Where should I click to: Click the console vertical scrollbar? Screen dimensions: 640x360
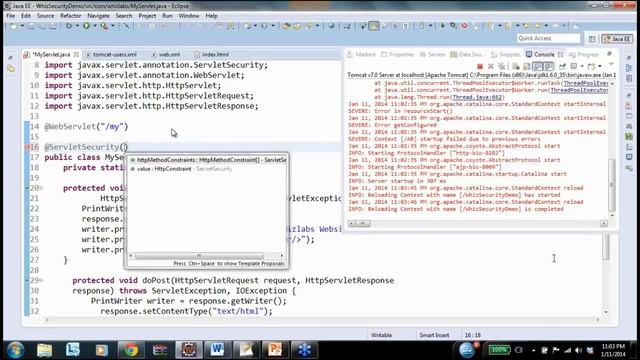pyautogui.click(x=611, y=185)
